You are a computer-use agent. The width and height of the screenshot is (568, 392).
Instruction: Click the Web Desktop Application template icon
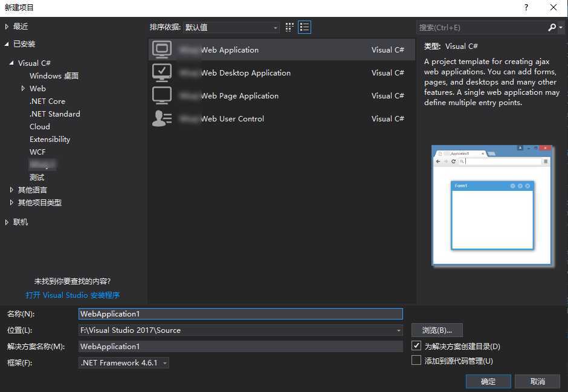161,72
